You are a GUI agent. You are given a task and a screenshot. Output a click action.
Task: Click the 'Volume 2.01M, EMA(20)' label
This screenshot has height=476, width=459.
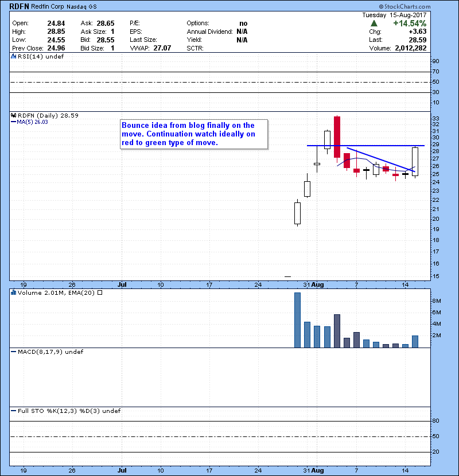coord(56,292)
